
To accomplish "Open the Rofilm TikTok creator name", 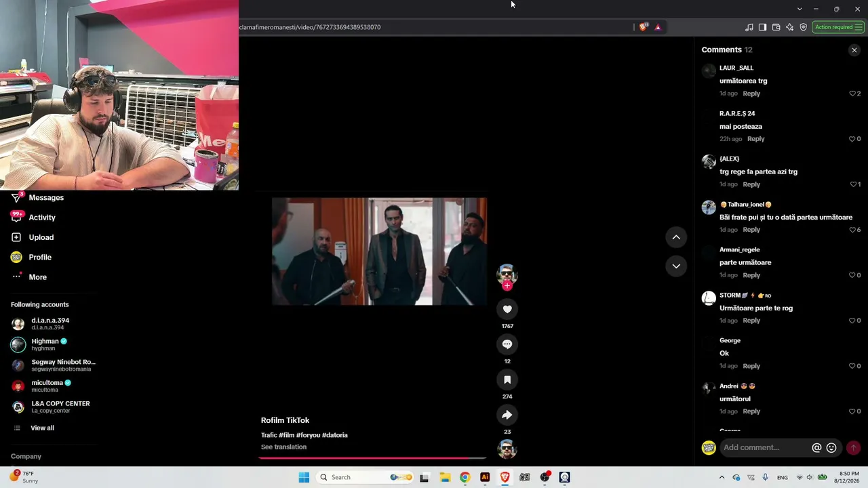I will [285, 420].
